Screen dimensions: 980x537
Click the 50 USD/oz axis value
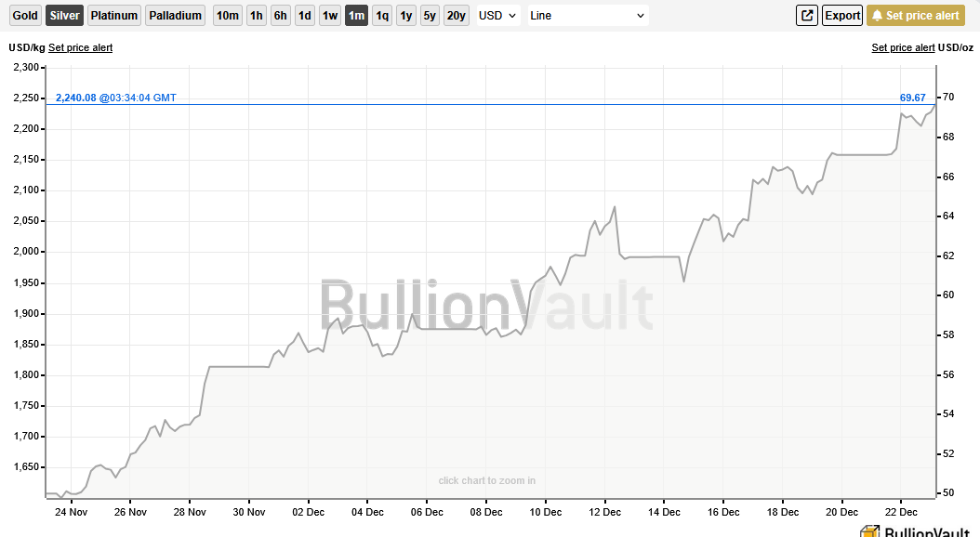coord(948,492)
